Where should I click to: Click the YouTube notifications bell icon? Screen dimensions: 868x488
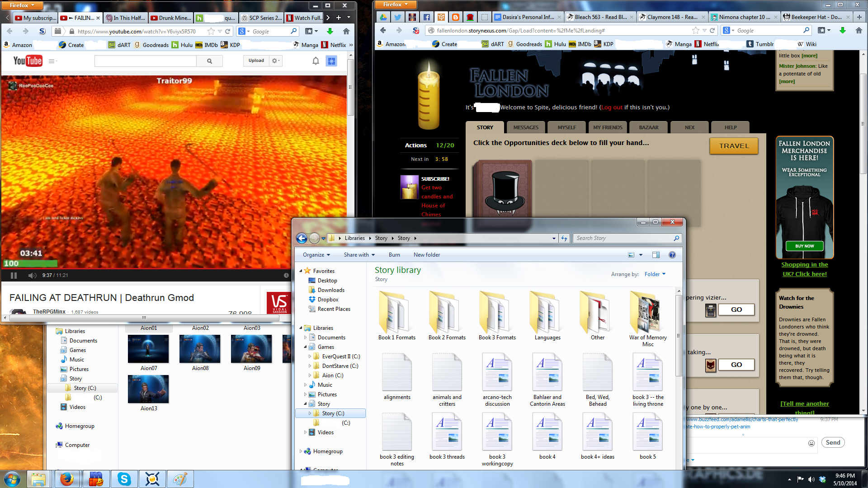point(316,61)
